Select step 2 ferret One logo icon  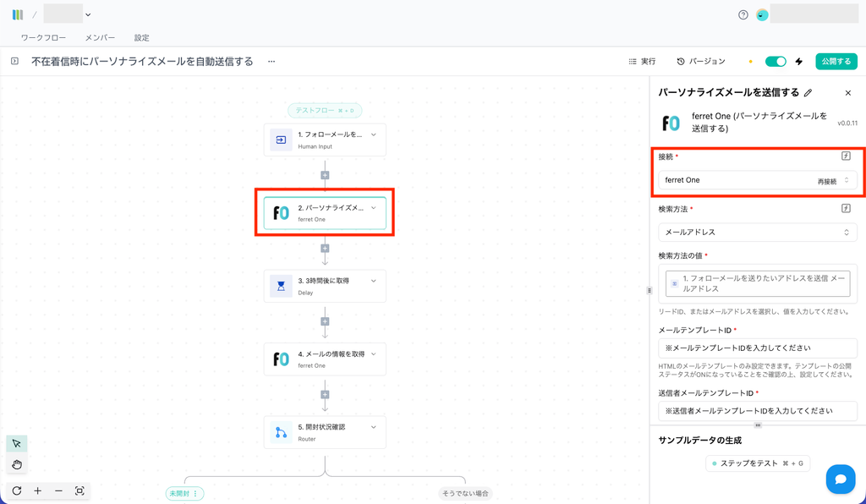tap(281, 212)
